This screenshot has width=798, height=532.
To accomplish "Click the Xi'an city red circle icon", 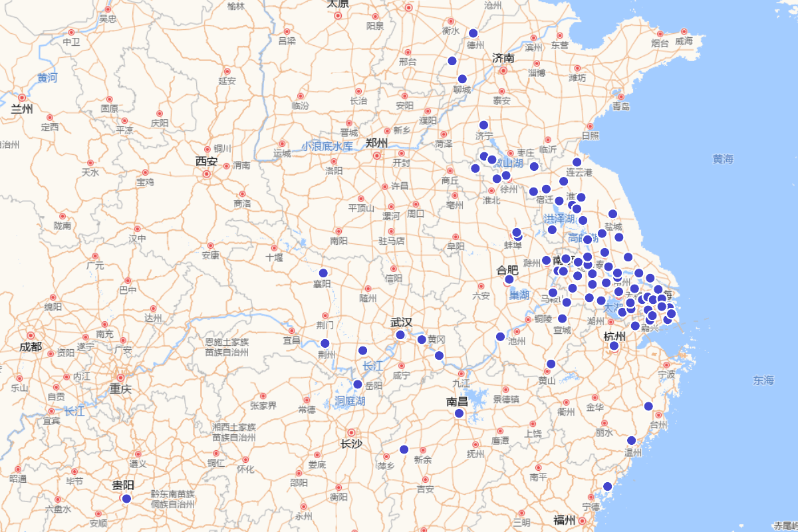I will tap(207, 174).
